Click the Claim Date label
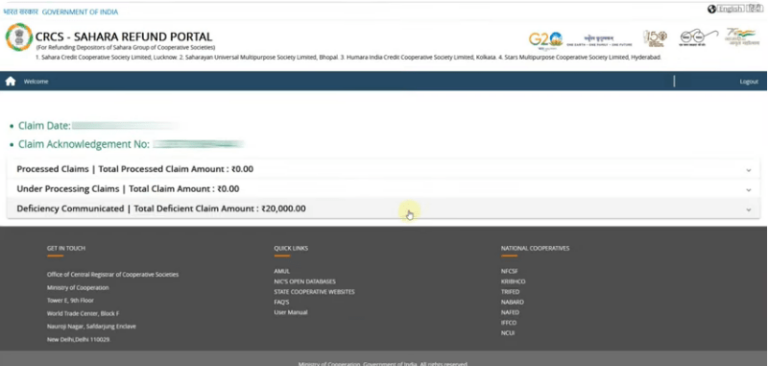The height and width of the screenshot is (366, 768). click(45, 126)
